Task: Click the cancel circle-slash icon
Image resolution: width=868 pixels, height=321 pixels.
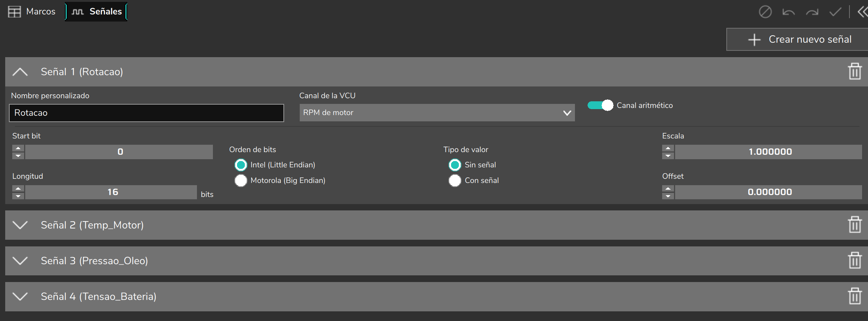Action: pos(765,12)
